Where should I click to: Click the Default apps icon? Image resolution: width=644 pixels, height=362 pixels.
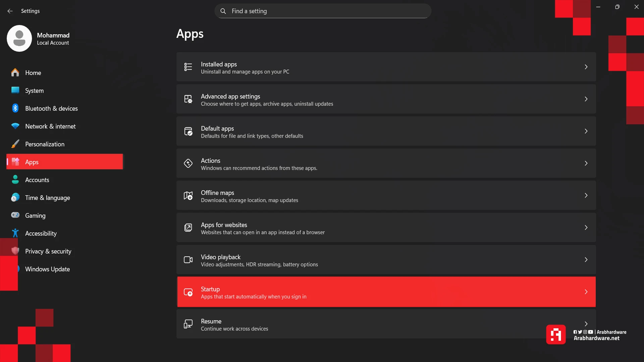click(188, 131)
